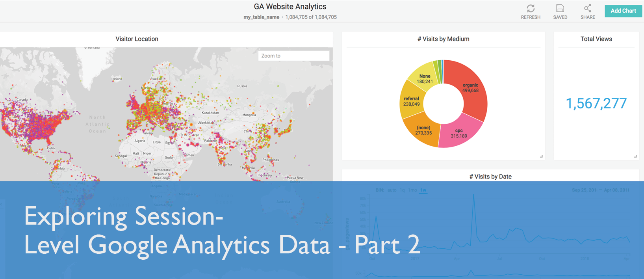Click the my_table_name label
This screenshot has height=279, width=644.
[261, 17]
